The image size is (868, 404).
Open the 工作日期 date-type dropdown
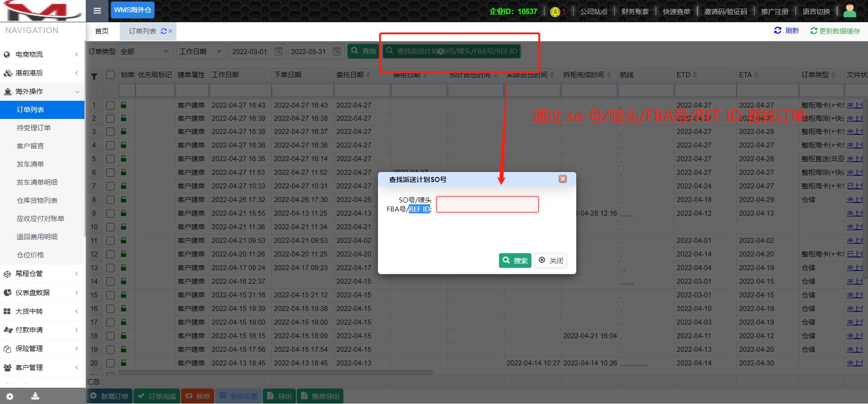(201, 52)
